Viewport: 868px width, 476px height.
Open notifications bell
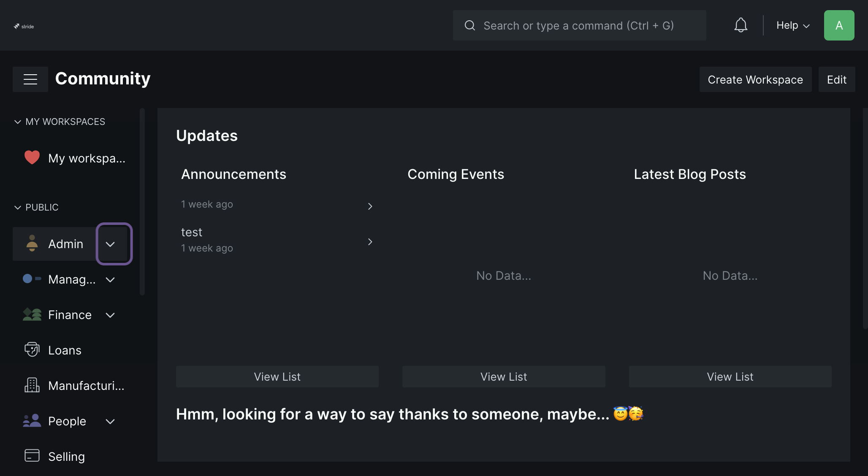pyautogui.click(x=741, y=25)
